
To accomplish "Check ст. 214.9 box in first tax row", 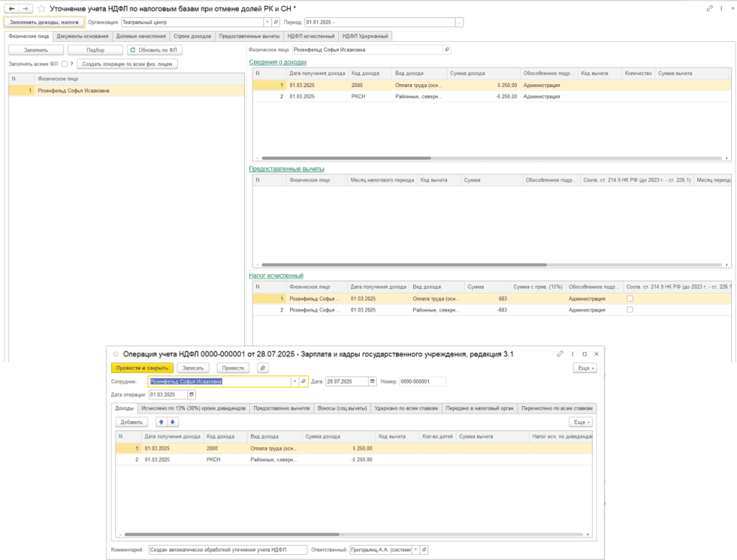I will (x=630, y=298).
